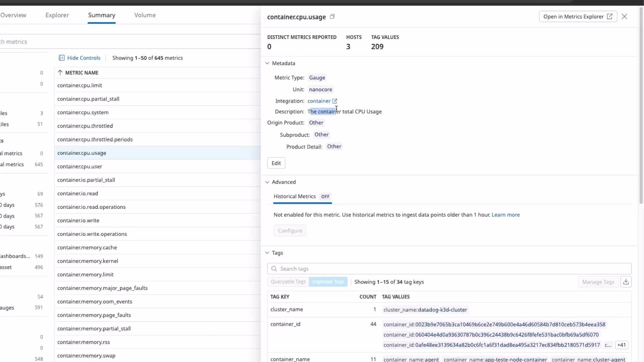Switch to Queryable Tags

288,282
